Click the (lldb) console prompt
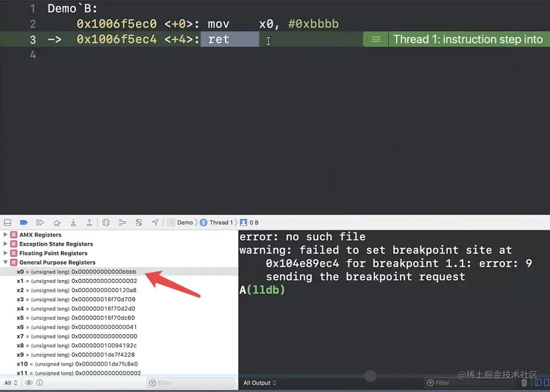550x392 pixels. click(x=266, y=290)
